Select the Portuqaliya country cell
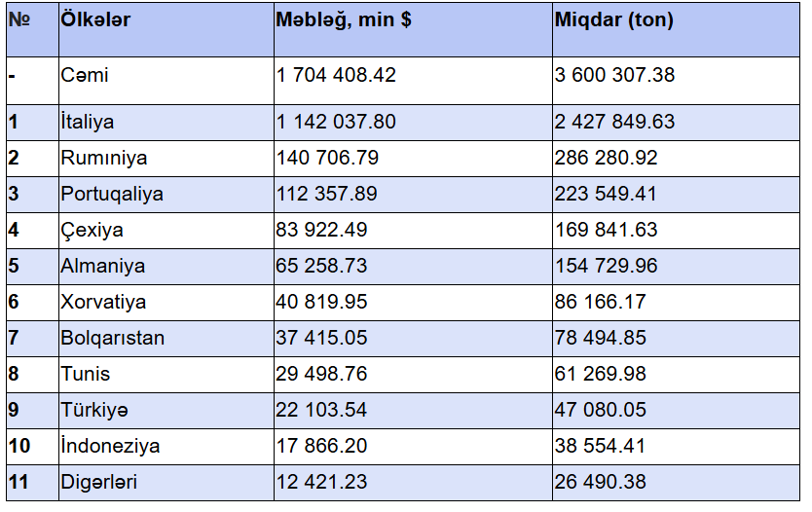812x512 pixels. (x=111, y=194)
